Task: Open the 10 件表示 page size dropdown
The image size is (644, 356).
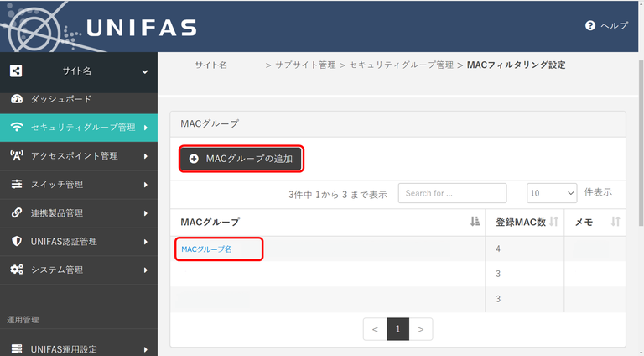Action: 552,193
